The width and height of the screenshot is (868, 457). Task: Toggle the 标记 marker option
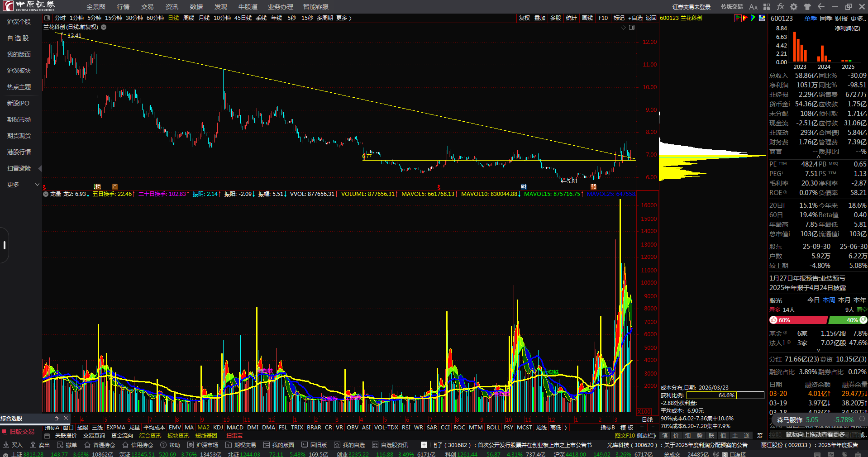619,18
